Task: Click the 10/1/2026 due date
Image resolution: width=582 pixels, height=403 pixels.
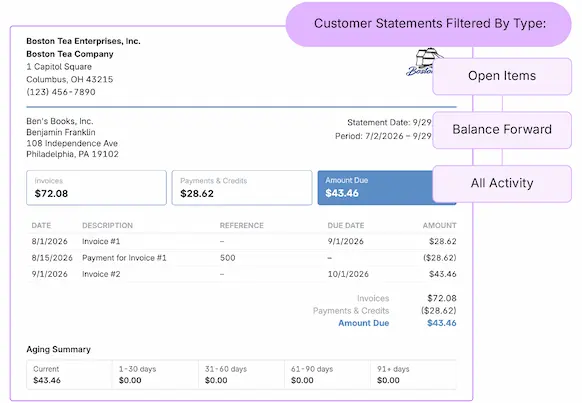Action: click(x=348, y=274)
